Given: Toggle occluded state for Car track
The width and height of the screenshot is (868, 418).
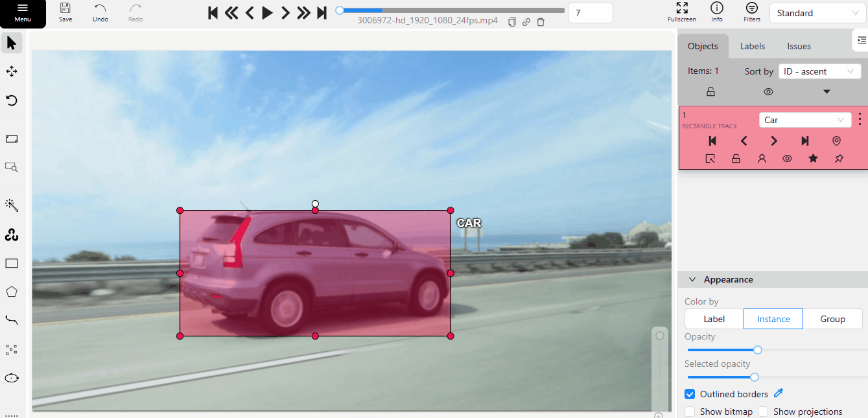Looking at the screenshot, I should (762, 158).
